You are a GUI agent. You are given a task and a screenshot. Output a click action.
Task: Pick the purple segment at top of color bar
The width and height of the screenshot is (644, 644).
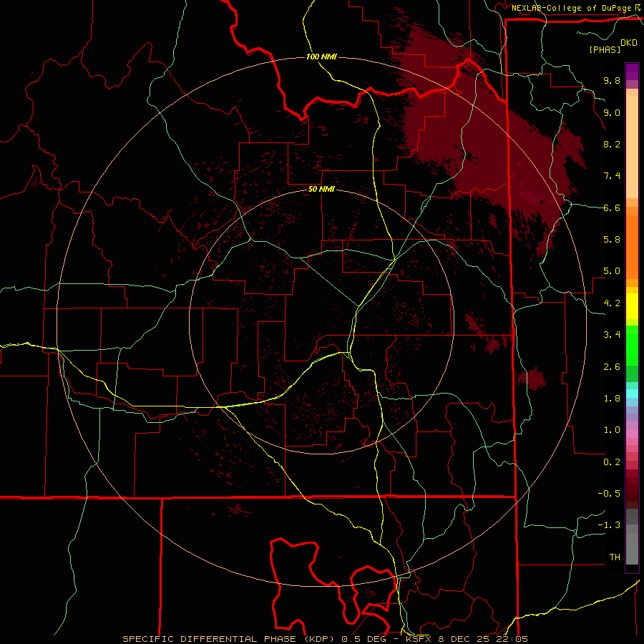632,72
